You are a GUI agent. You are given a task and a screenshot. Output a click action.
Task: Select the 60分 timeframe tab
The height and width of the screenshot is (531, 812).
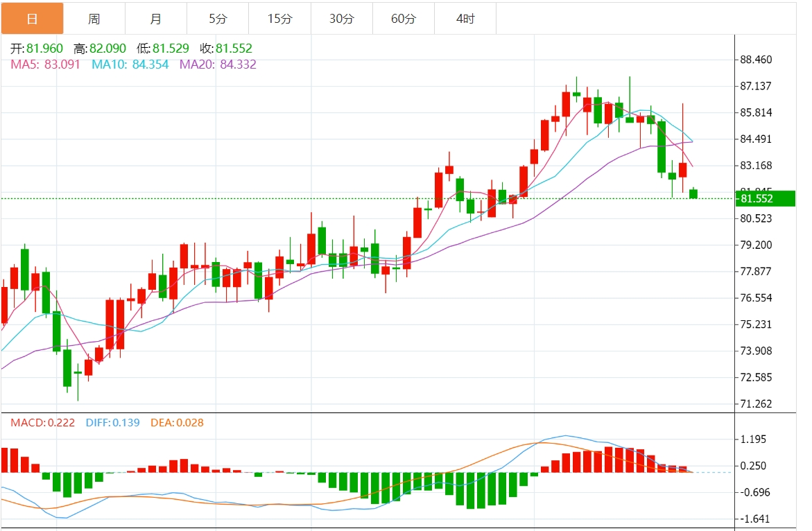[x=404, y=19]
